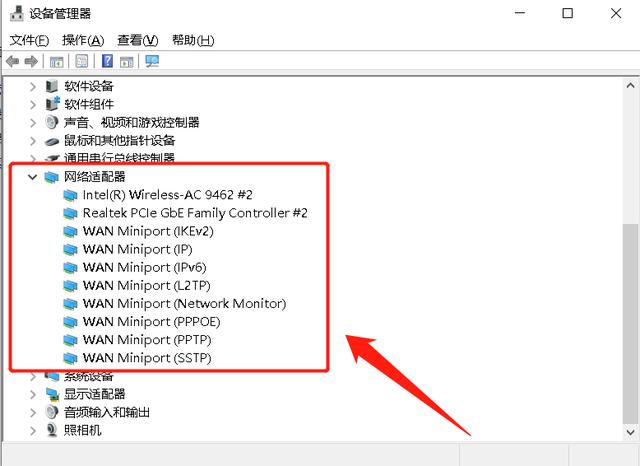Select WAN Miniport (PPTP) entry
The height and width of the screenshot is (466, 640).
coord(147,340)
